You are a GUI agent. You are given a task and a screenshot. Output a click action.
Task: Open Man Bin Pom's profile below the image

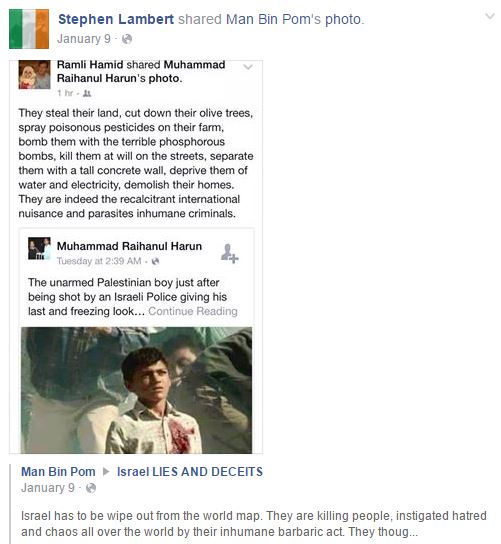click(58, 471)
